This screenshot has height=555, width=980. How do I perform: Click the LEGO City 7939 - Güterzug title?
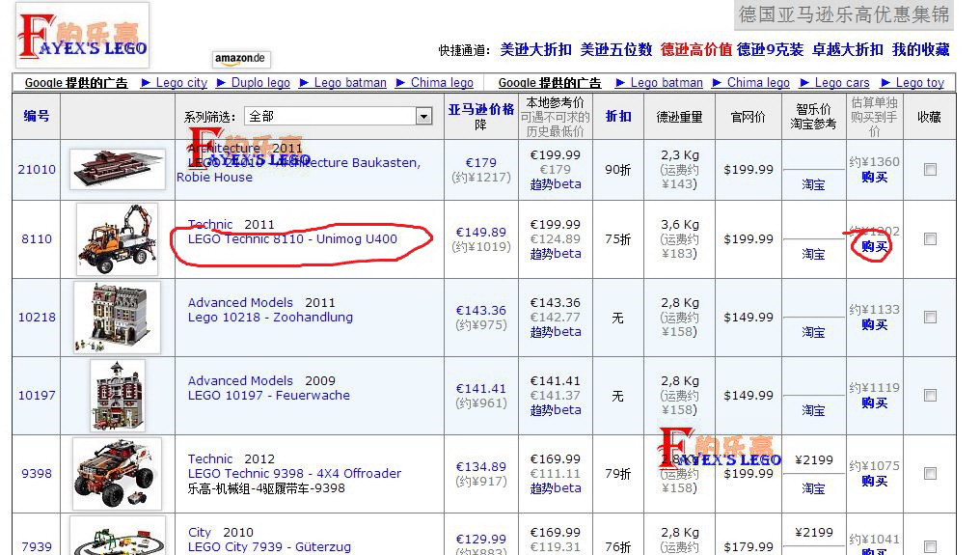tap(269, 547)
